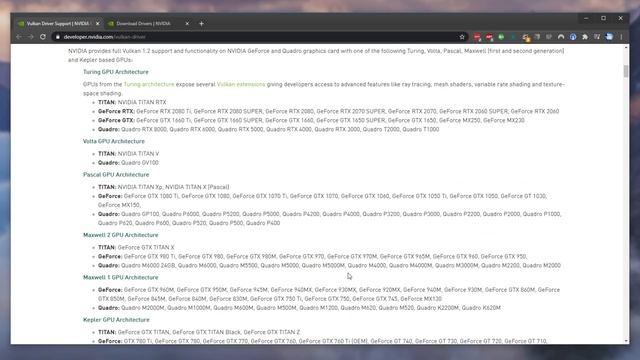Click 'Quadro RTX 8000' text

[144, 129]
